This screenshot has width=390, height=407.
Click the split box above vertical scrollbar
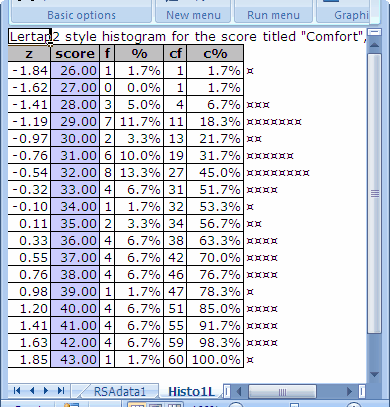[374, 32]
